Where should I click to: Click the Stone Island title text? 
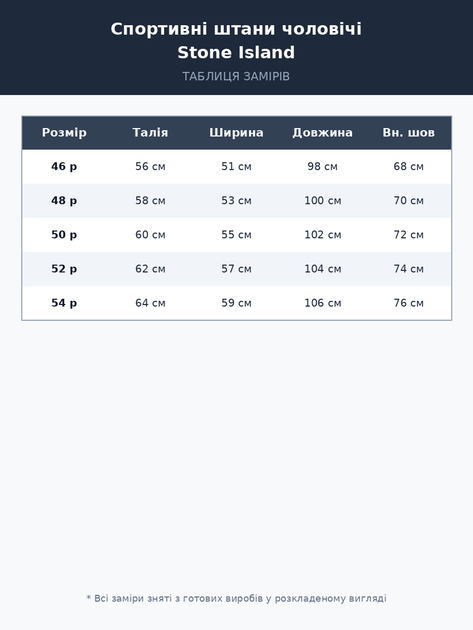236,52
